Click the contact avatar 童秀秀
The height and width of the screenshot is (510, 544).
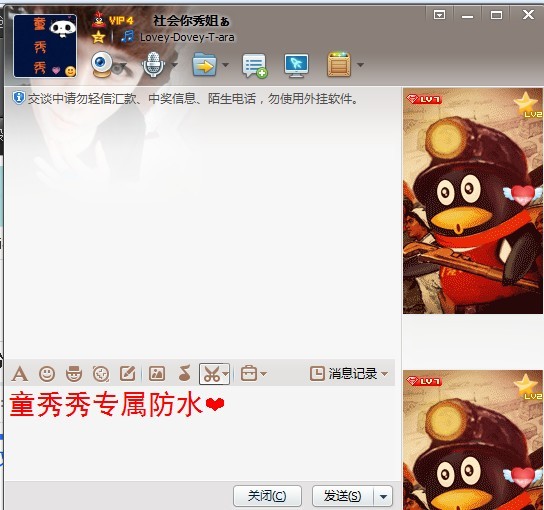point(45,46)
